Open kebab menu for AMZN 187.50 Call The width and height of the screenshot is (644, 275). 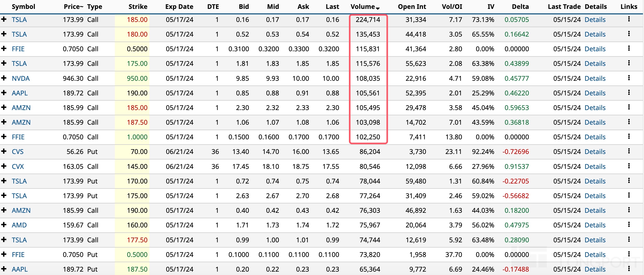pos(629,122)
